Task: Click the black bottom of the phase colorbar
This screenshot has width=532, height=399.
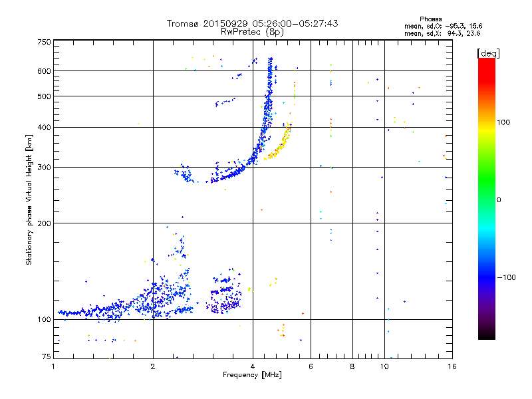Action: pyautogui.click(x=487, y=334)
